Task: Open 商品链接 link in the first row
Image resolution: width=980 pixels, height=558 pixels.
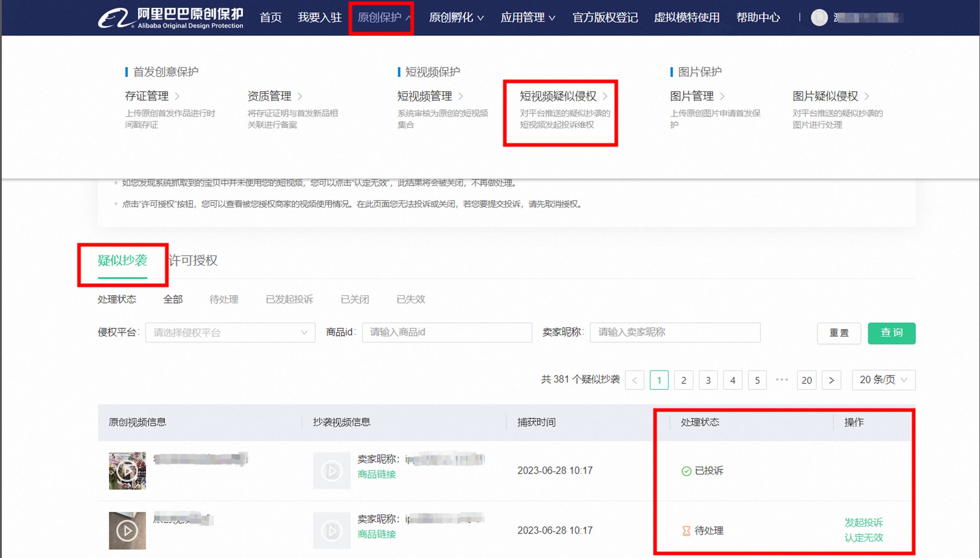Action: pos(377,474)
